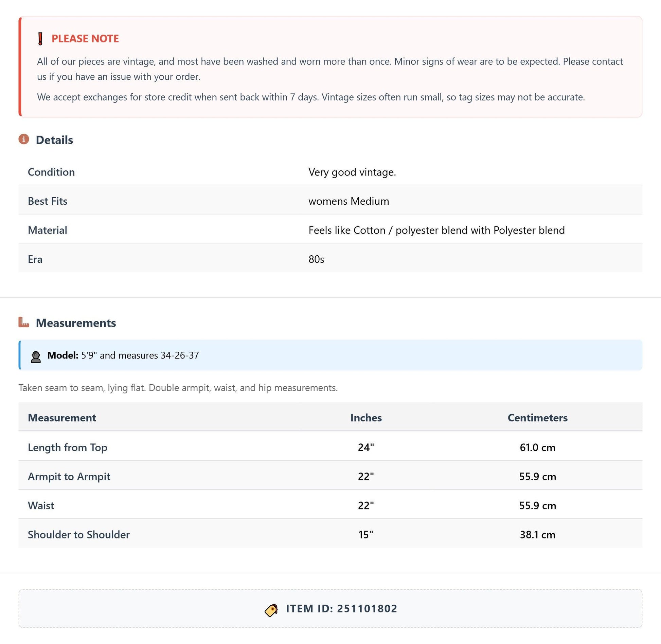The image size is (661, 644).
Task: Click the Inches column header
Action: pyautogui.click(x=366, y=418)
